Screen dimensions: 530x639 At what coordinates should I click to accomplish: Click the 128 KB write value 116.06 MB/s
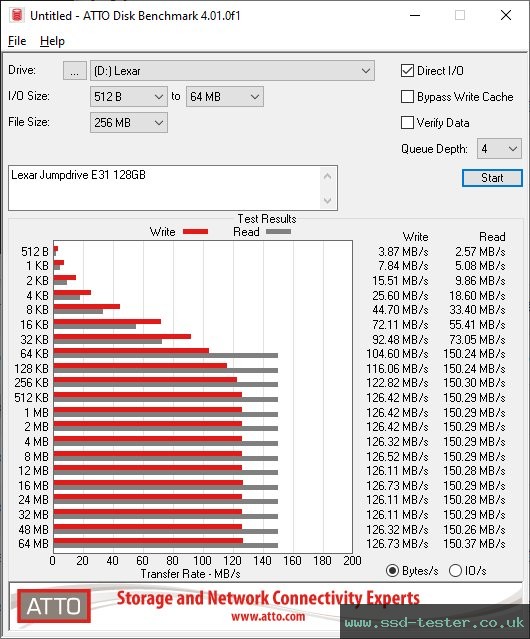click(397, 368)
